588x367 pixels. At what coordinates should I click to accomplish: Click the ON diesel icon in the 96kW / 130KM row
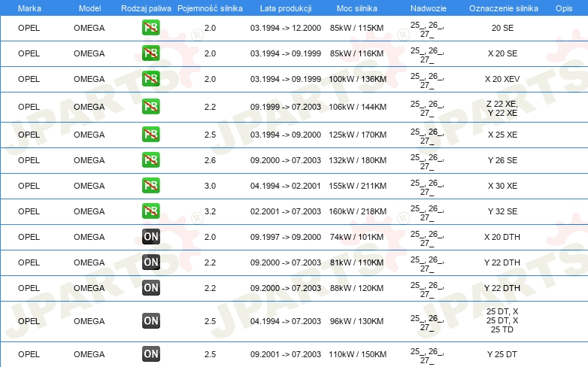click(150, 320)
